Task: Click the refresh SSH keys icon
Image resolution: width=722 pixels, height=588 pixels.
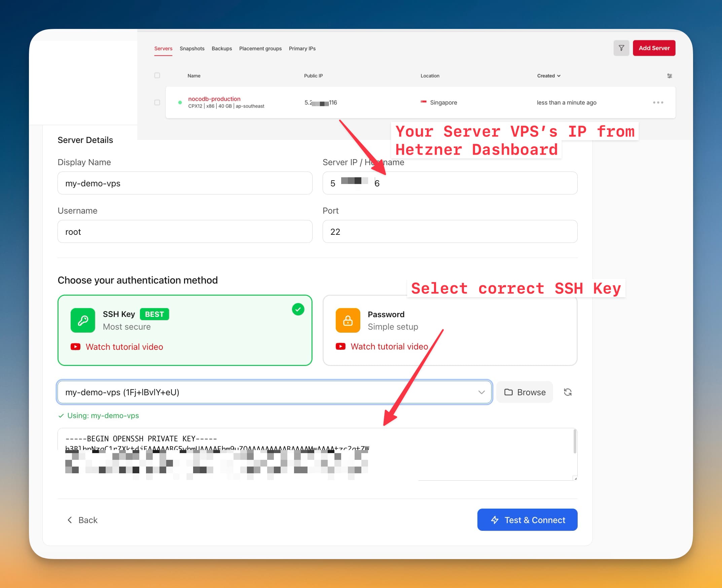Action: pos(568,392)
